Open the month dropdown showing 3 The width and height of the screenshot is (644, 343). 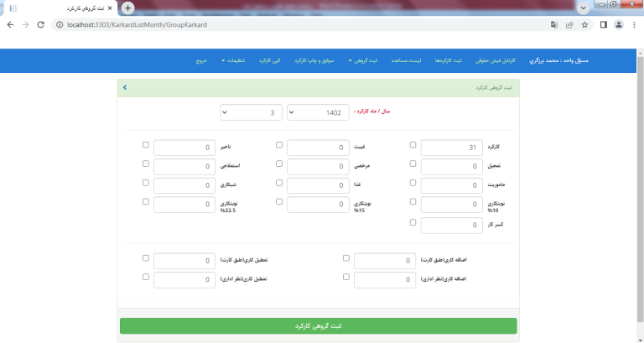point(252,112)
